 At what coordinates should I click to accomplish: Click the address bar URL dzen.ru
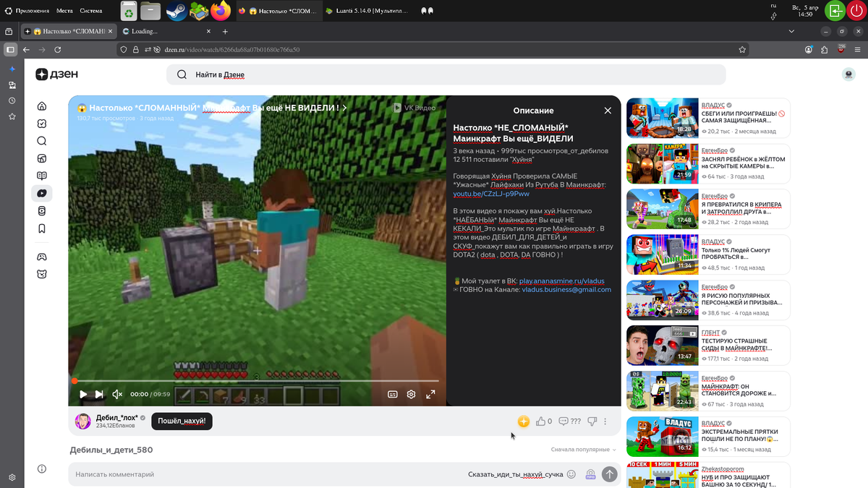coord(232,50)
